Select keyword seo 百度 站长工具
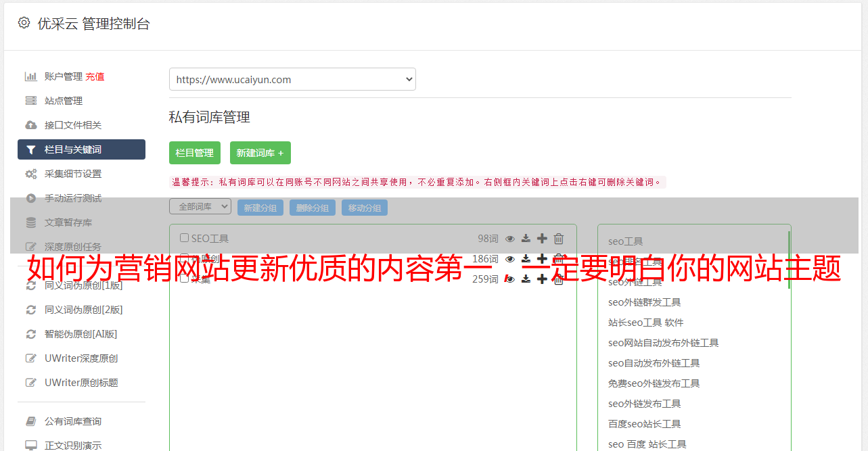This screenshot has height=451, width=868. pos(647,444)
